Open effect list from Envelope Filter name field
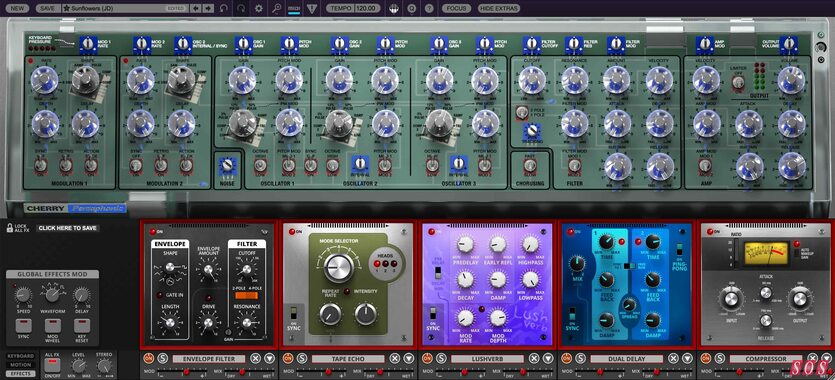This screenshot has height=380, width=835. click(x=209, y=359)
